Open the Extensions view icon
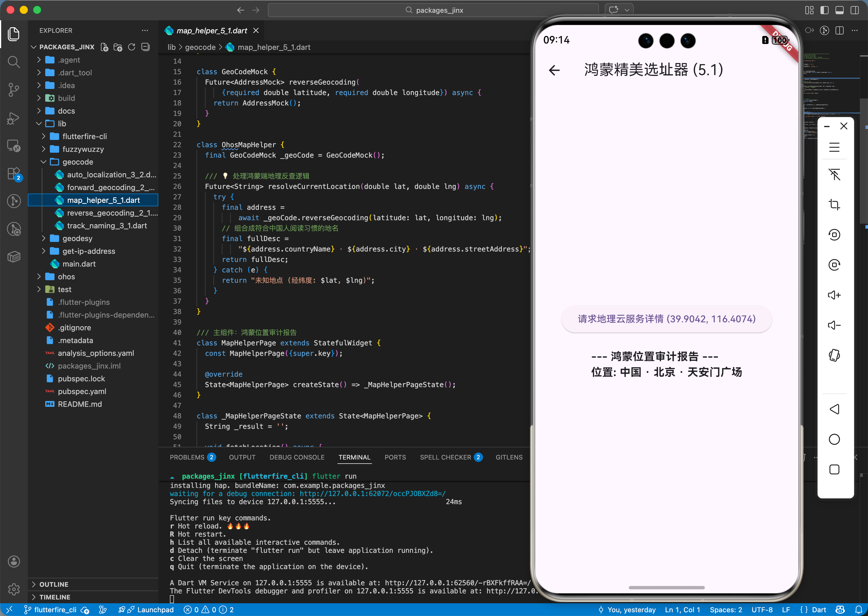This screenshot has height=616, width=868. click(14, 174)
